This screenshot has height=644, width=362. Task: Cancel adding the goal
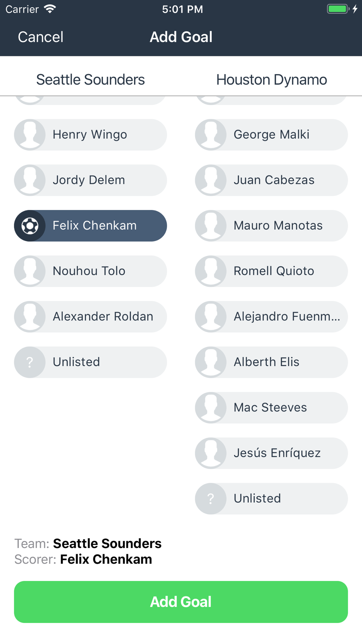[x=41, y=37]
